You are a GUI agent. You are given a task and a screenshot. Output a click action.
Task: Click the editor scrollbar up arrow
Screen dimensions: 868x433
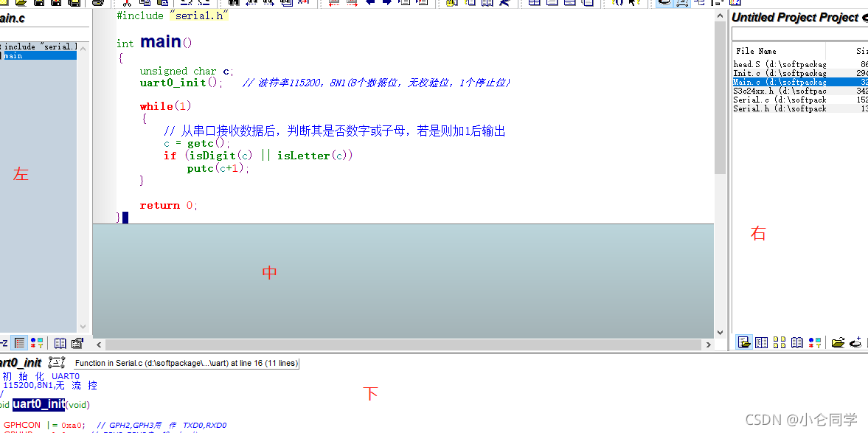[x=721, y=15]
